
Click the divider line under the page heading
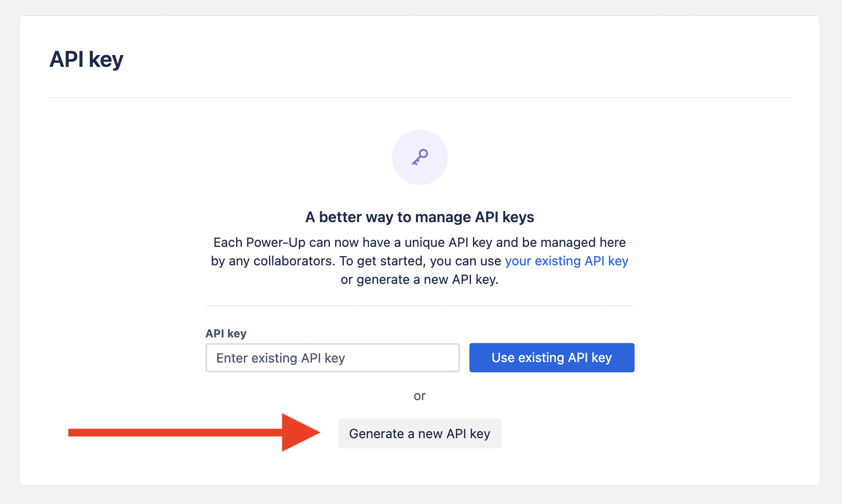coord(419,97)
